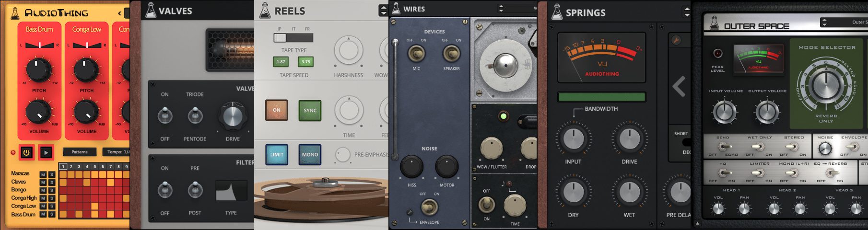Click the green SYNC button in Reels
868x230 pixels.
tap(310, 110)
